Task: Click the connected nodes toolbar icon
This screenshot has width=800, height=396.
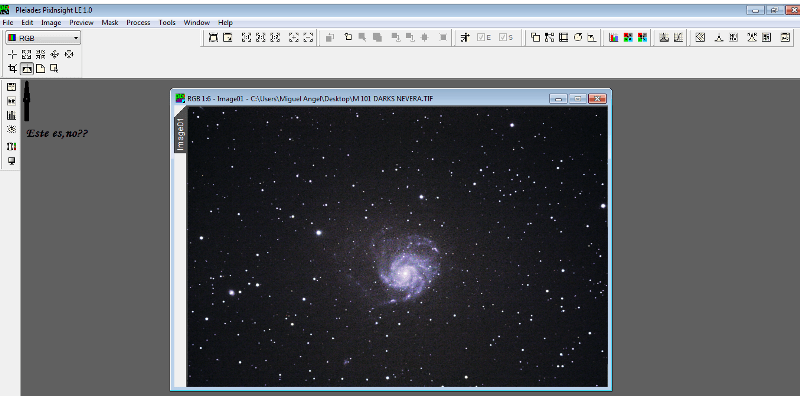Action: [x=549, y=37]
